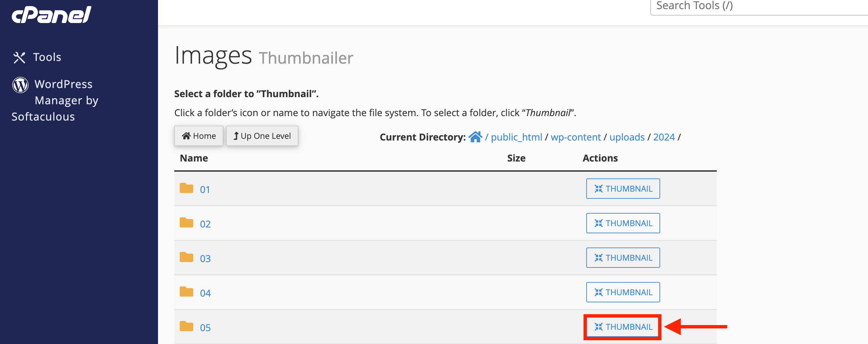The image size is (868, 344).
Task: Open the 01 folder name link
Action: pyautogui.click(x=205, y=190)
